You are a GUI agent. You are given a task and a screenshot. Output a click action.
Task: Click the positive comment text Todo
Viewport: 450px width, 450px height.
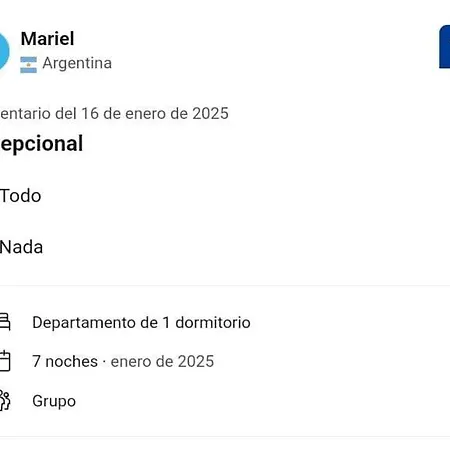tap(21, 196)
